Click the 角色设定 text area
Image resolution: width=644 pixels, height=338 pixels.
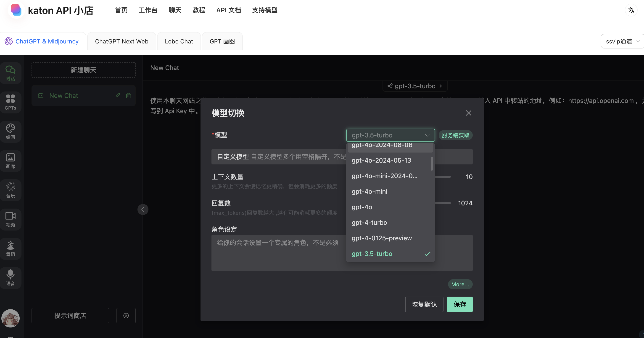click(x=342, y=253)
